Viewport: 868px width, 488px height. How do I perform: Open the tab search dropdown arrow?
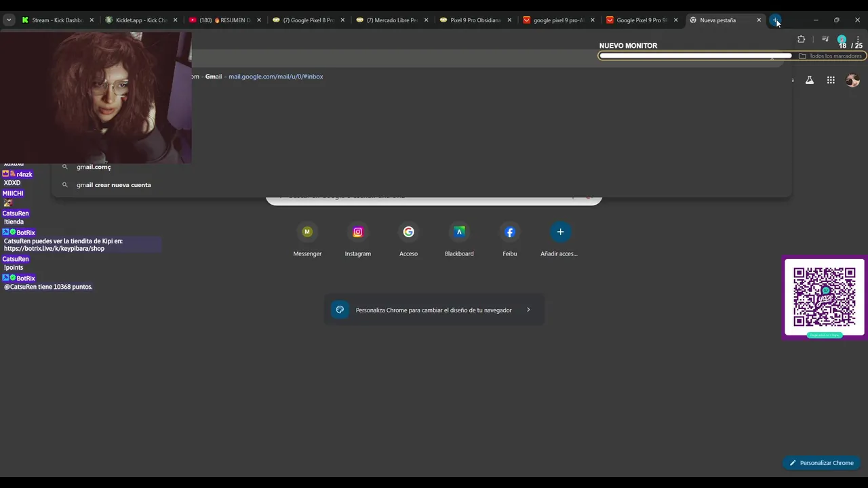[9, 20]
